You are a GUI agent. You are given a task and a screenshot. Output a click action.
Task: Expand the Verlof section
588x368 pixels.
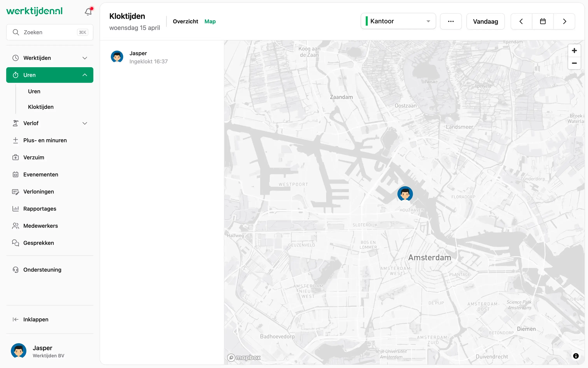point(85,123)
